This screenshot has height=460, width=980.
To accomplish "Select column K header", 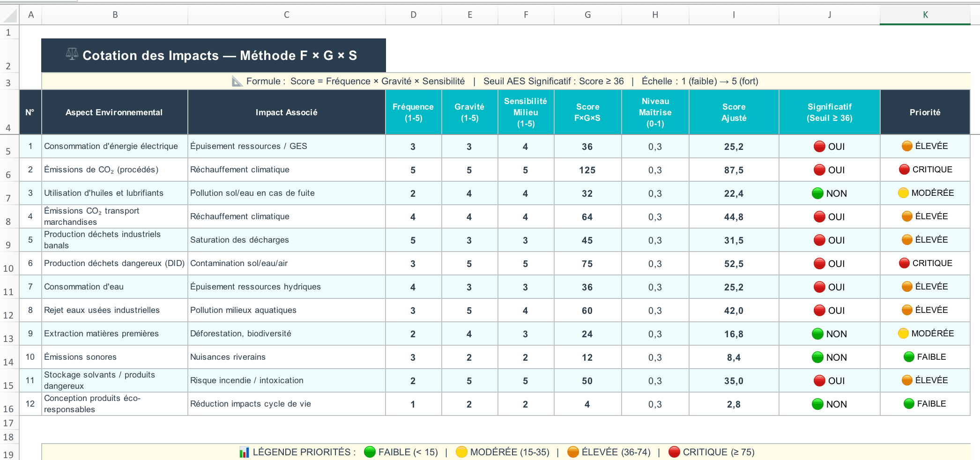I will click(x=925, y=15).
